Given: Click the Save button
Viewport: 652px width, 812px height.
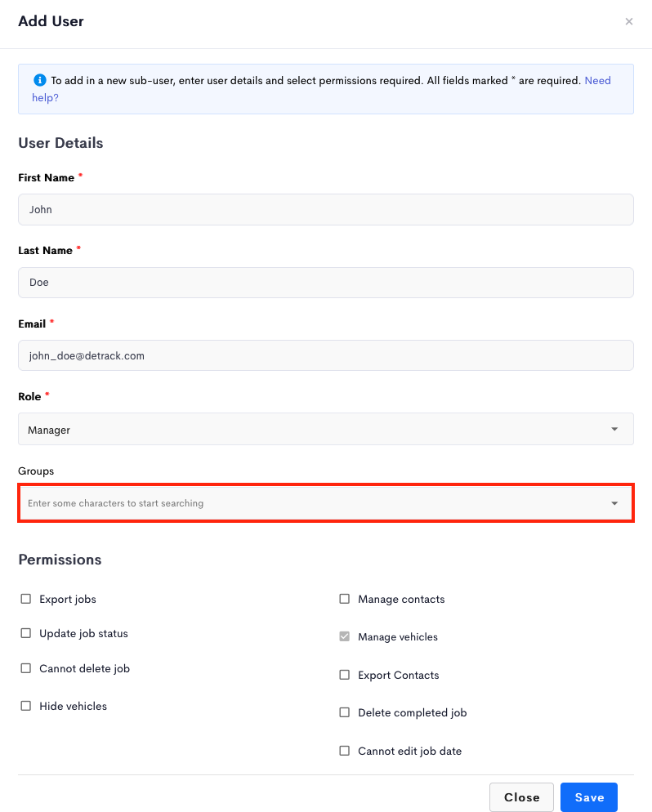Looking at the screenshot, I should [x=589, y=797].
